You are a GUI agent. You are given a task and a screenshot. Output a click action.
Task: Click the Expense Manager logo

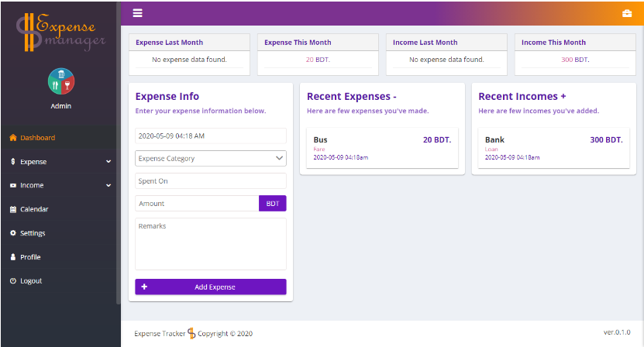pos(60,32)
